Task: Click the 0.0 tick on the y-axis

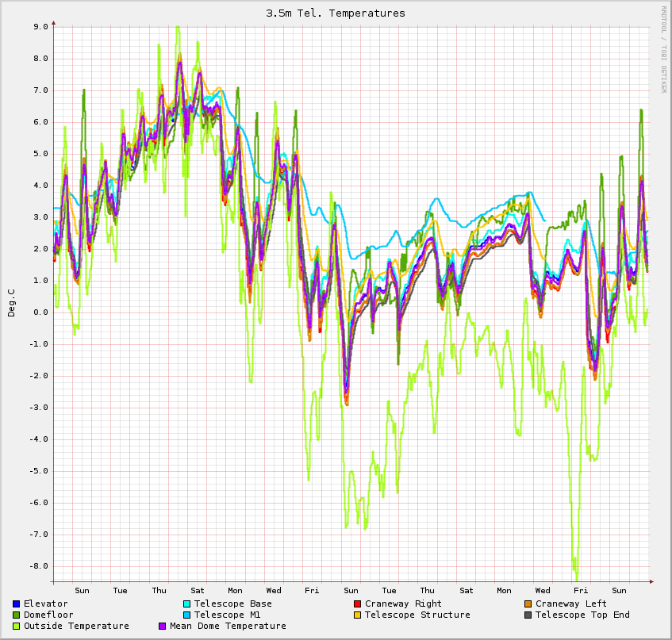Action: tap(40, 312)
